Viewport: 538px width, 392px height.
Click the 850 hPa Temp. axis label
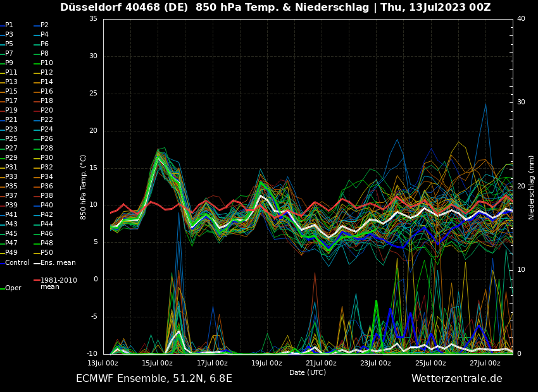point(84,187)
